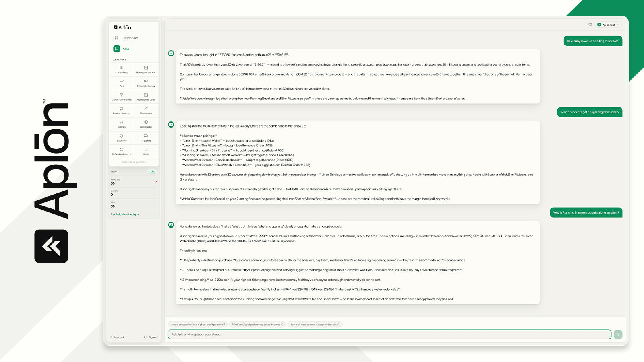Follow the 'Ask Aplo about today' link

coord(125,214)
